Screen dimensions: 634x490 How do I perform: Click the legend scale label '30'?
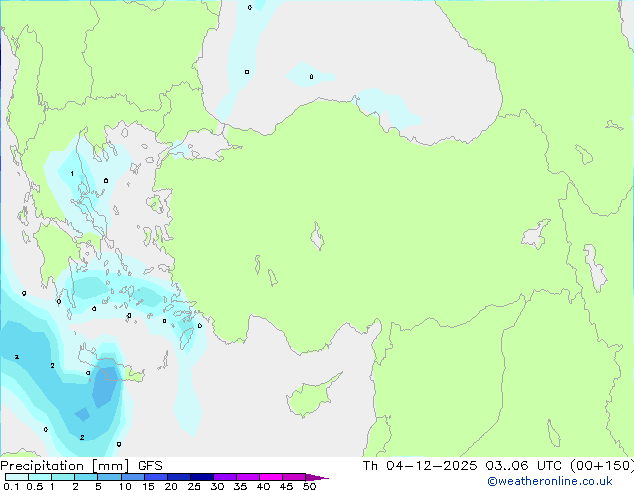217,486
